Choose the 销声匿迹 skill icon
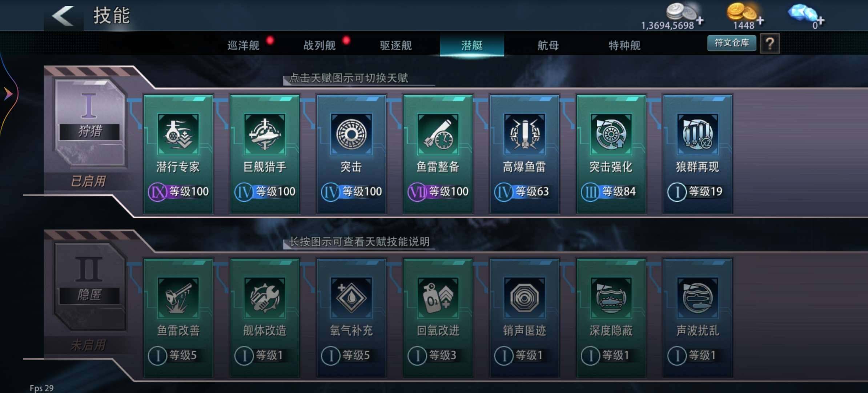868x393 pixels. point(524,298)
